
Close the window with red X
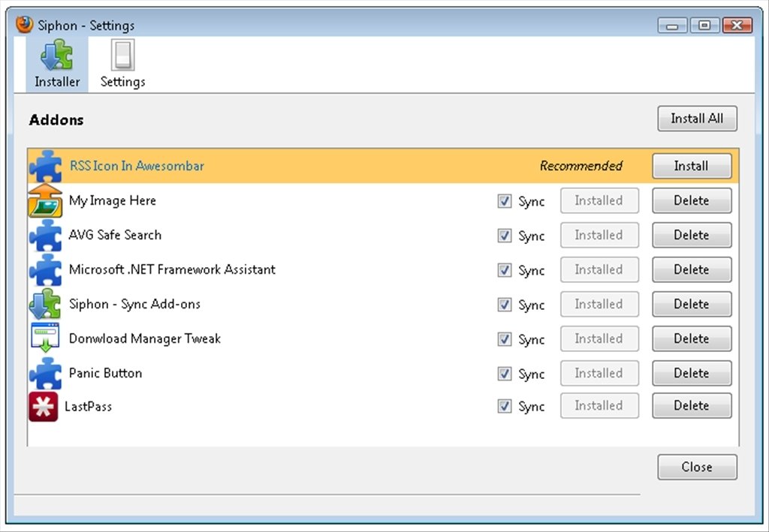click(737, 25)
